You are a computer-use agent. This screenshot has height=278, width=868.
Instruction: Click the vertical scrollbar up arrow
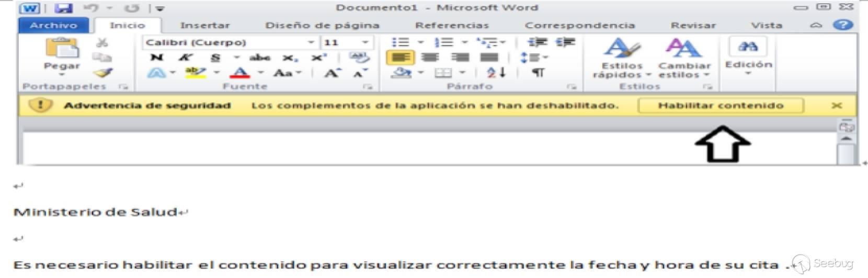pyautogui.click(x=846, y=138)
